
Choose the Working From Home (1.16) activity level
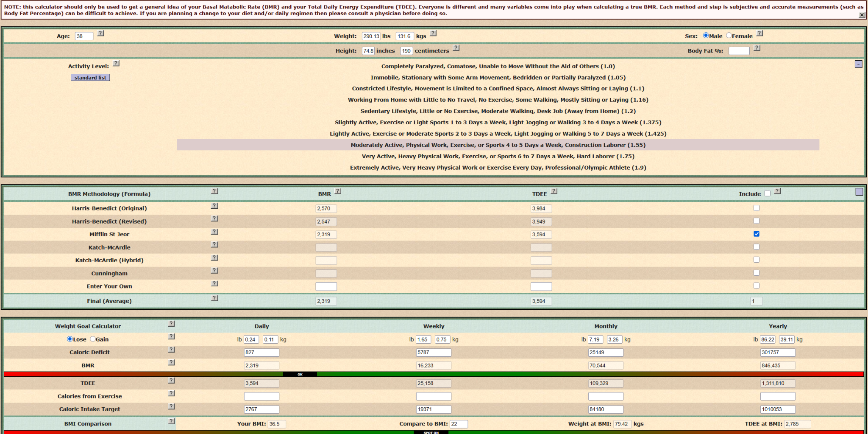click(x=498, y=100)
